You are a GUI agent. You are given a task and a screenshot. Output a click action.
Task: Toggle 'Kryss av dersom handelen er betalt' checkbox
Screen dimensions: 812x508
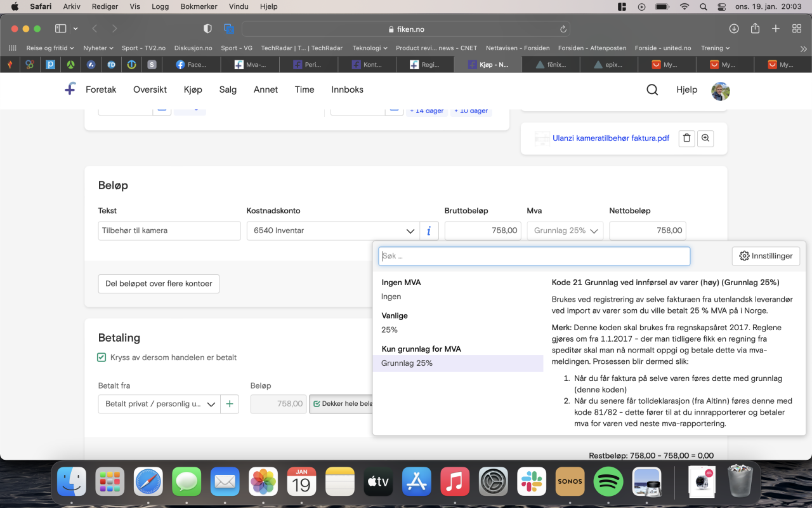click(x=101, y=358)
